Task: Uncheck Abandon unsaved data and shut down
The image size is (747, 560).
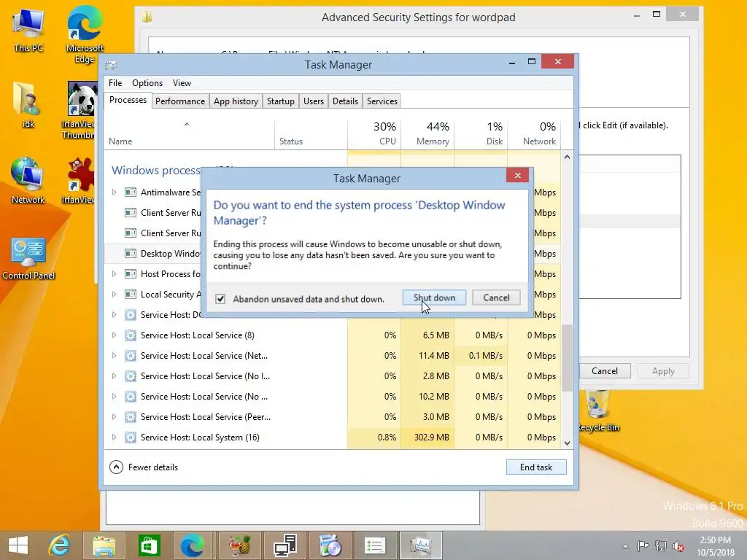Action: [x=220, y=299]
